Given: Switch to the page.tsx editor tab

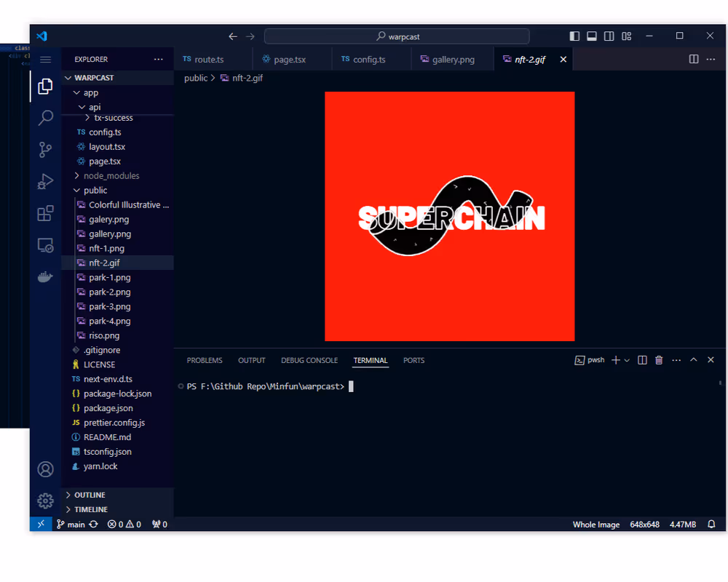Looking at the screenshot, I should pos(289,60).
